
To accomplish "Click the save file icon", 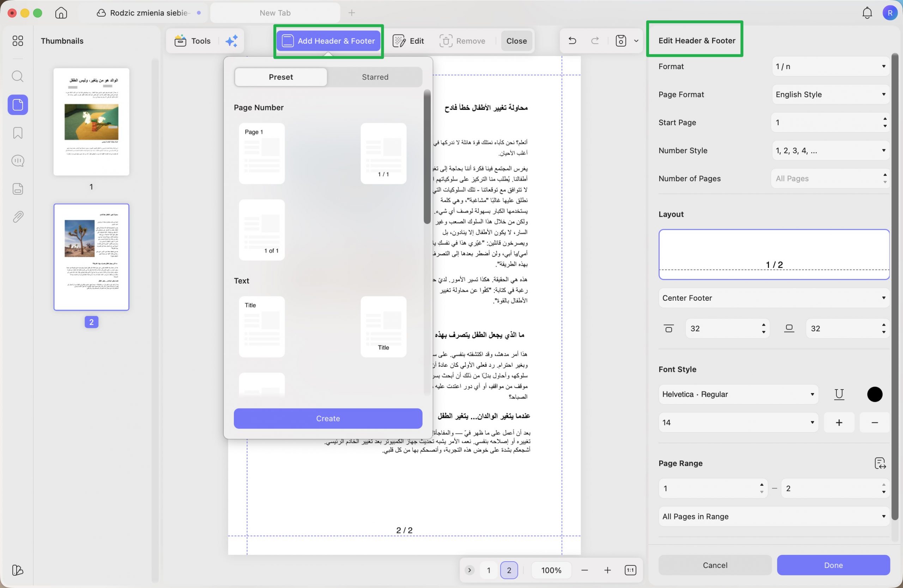I will tap(621, 40).
